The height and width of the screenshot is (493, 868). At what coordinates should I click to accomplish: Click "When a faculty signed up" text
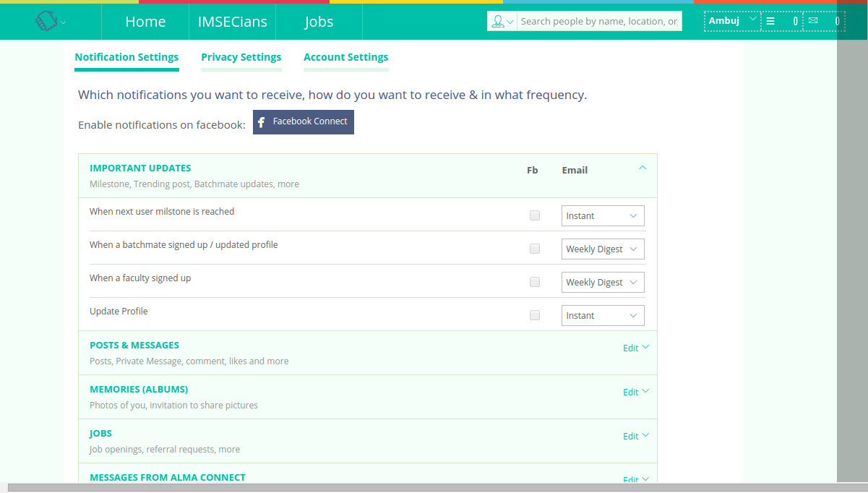[140, 278]
